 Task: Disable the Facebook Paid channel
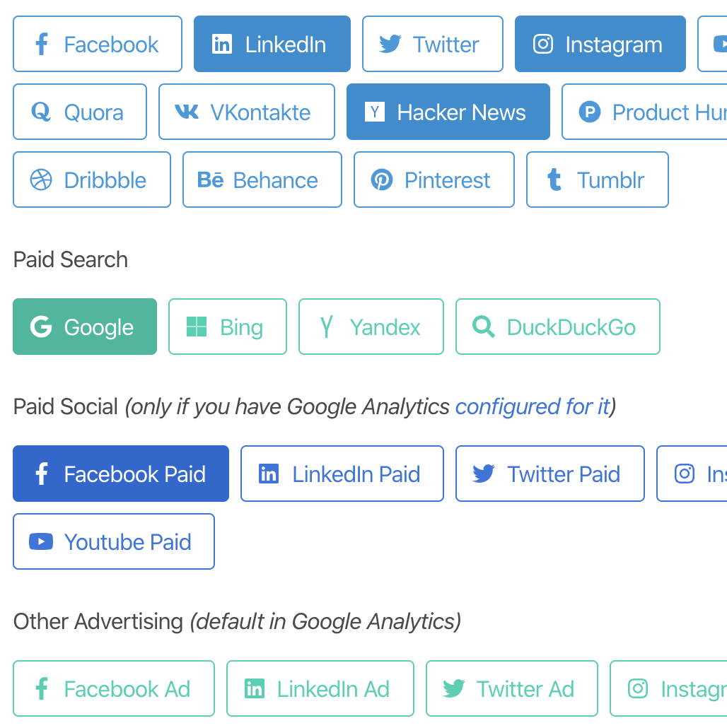120,474
